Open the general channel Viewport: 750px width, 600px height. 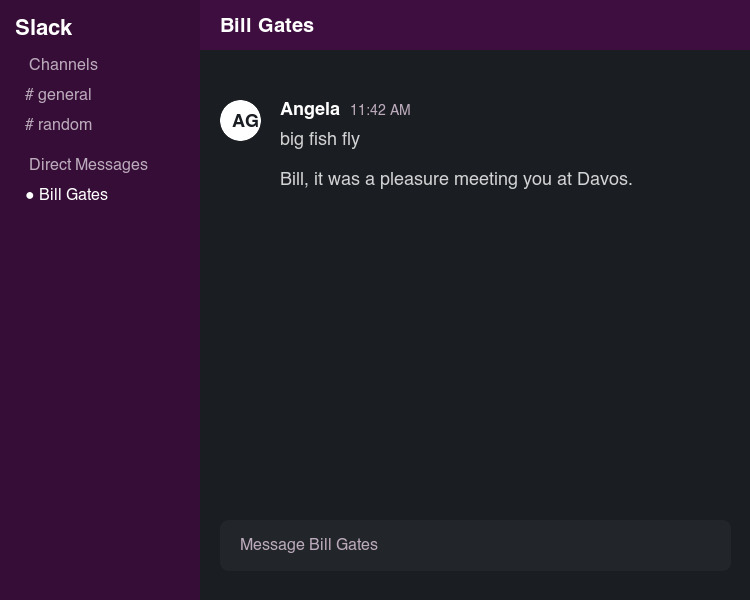click(65, 95)
